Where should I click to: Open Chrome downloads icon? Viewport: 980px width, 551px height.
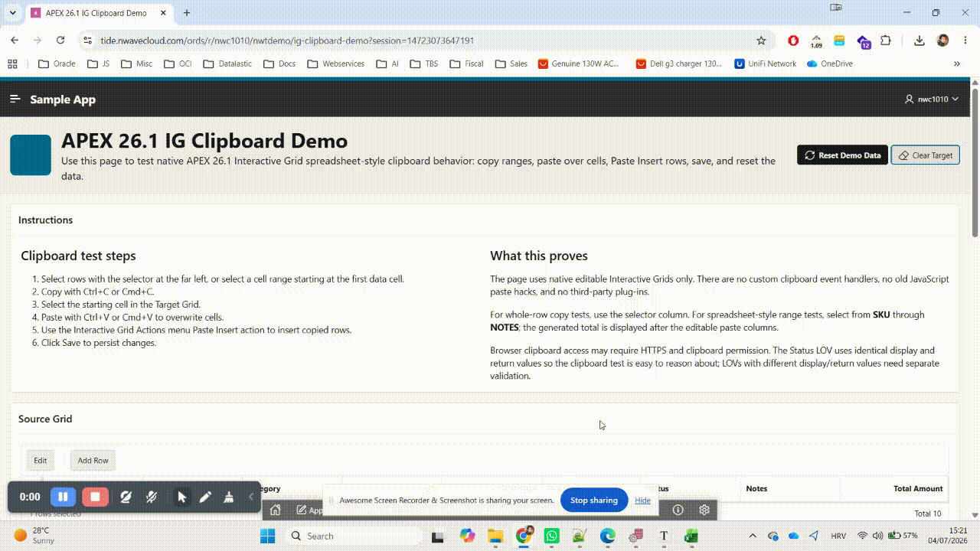(920, 41)
